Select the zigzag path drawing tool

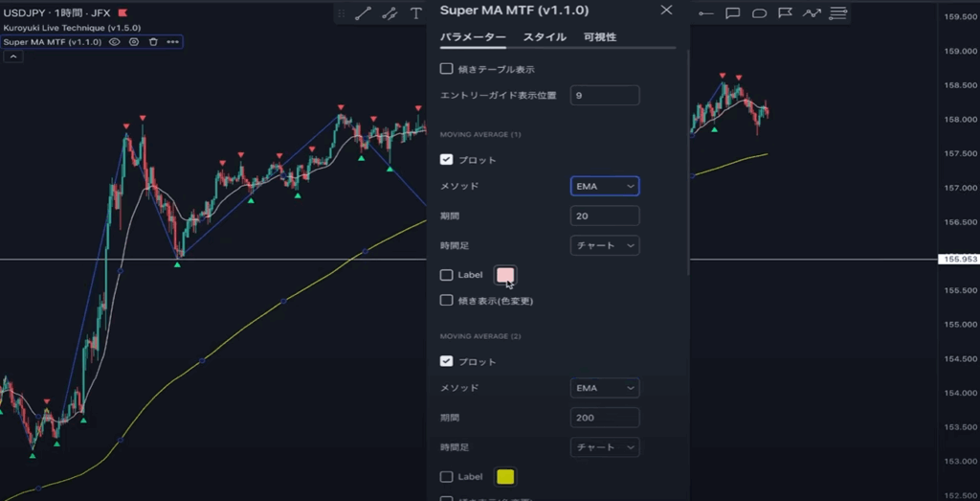click(812, 13)
